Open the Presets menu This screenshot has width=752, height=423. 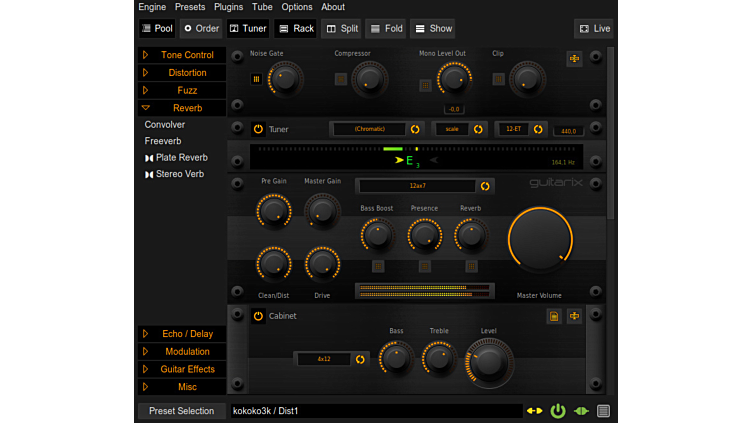(190, 7)
